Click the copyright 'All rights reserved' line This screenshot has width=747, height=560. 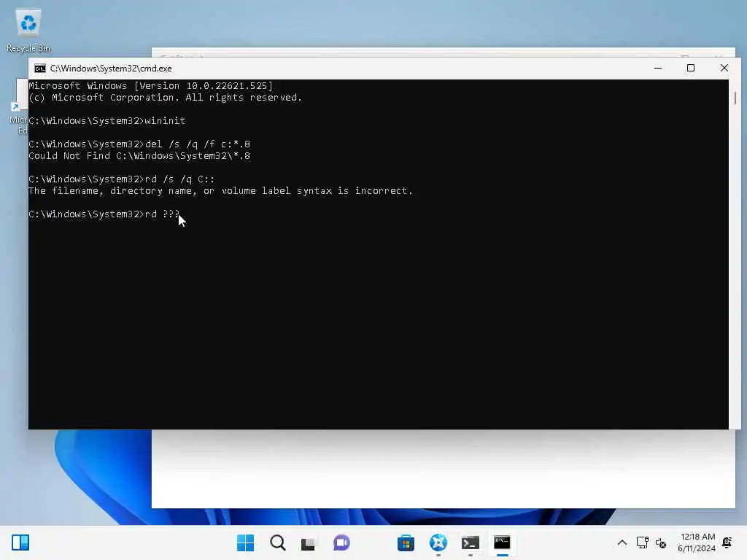click(x=166, y=98)
